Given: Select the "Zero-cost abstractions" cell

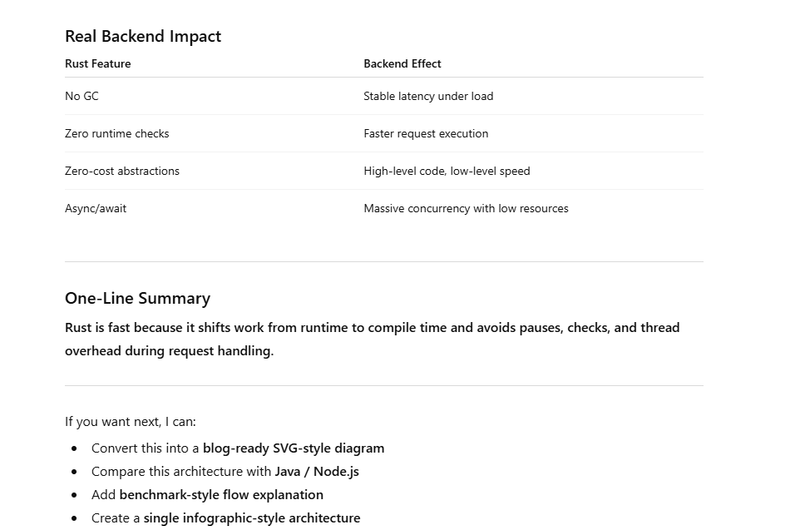Looking at the screenshot, I should pos(122,171).
